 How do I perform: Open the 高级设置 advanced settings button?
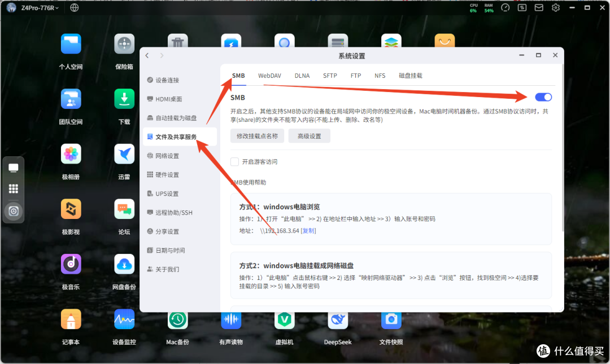click(310, 136)
